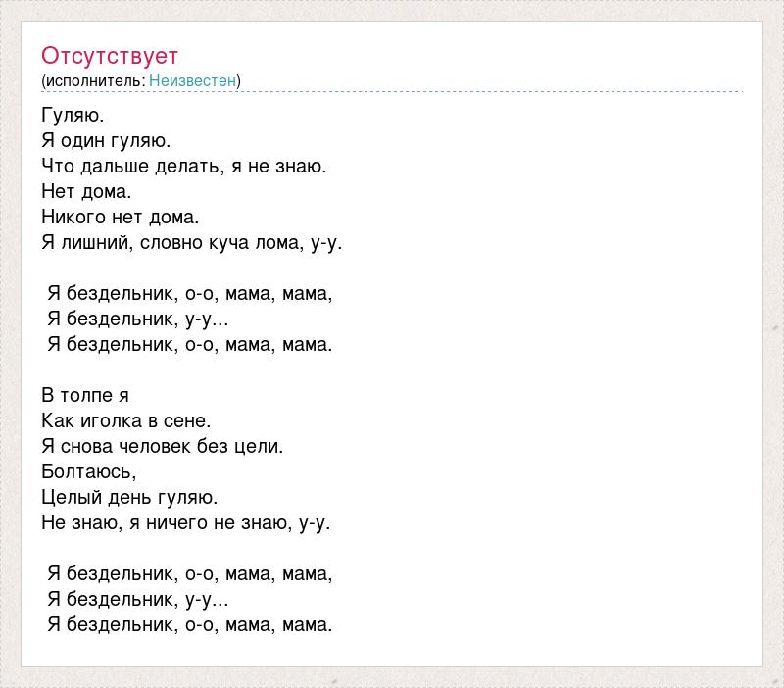Click "Я бездельник, у-у..." in second chorus
Image resolution: width=784 pixels, height=688 pixels.
pyautogui.click(x=138, y=599)
